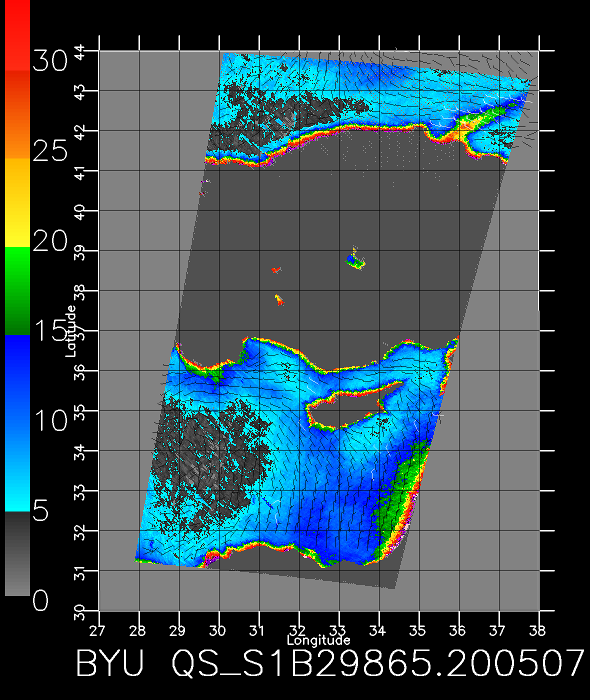The width and height of the screenshot is (590, 700).
Task: Click the BYU QS_S1B29865.200507 title text
Action: pyautogui.click(x=330, y=662)
